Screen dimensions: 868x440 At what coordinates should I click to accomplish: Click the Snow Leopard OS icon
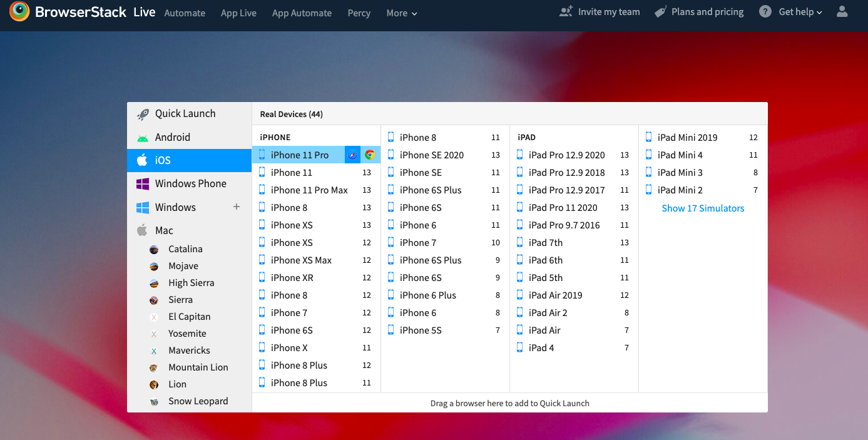click(x=154, y=401)
